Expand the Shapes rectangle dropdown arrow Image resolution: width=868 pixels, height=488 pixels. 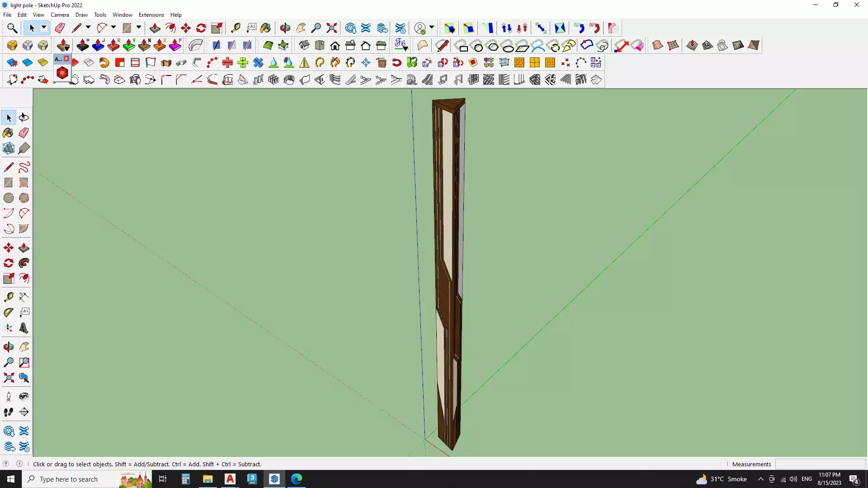[x=139, y=28]
